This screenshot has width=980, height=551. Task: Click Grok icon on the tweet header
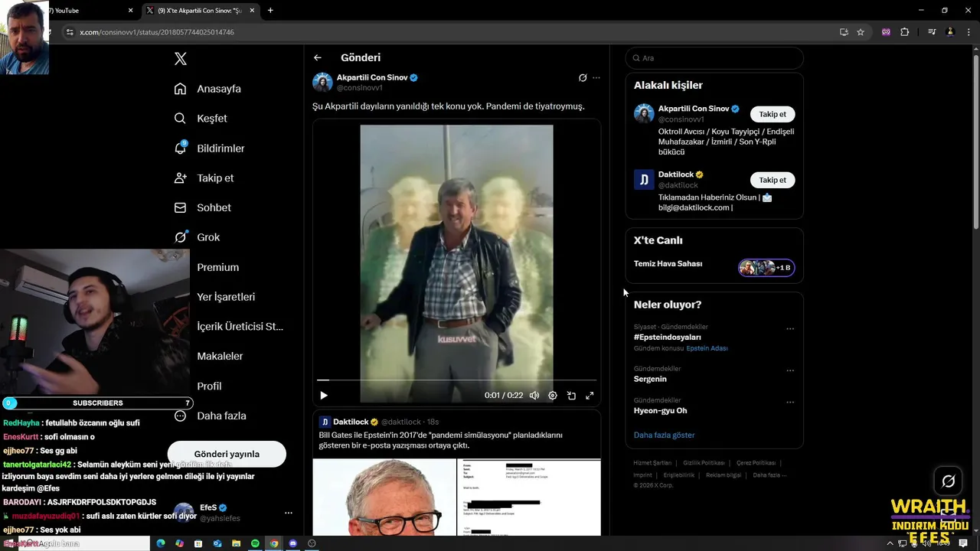pyautogui.click(x=583, y=77)
